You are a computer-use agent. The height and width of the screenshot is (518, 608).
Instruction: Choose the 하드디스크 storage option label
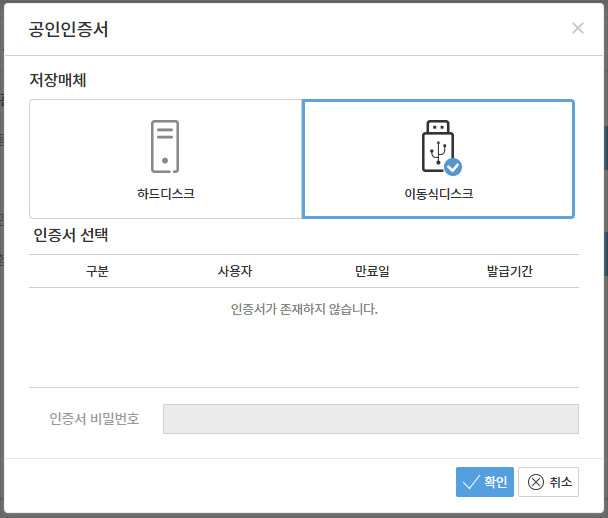click(x=165, y=193)
